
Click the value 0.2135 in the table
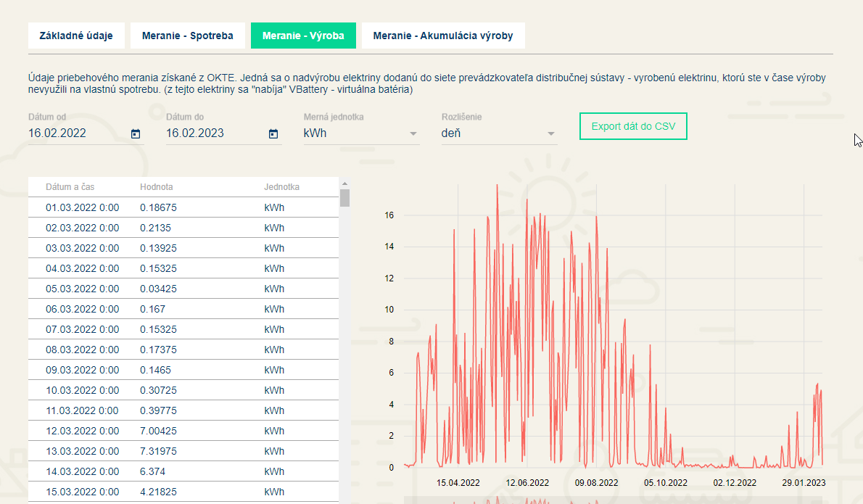(x=155, y=228)
